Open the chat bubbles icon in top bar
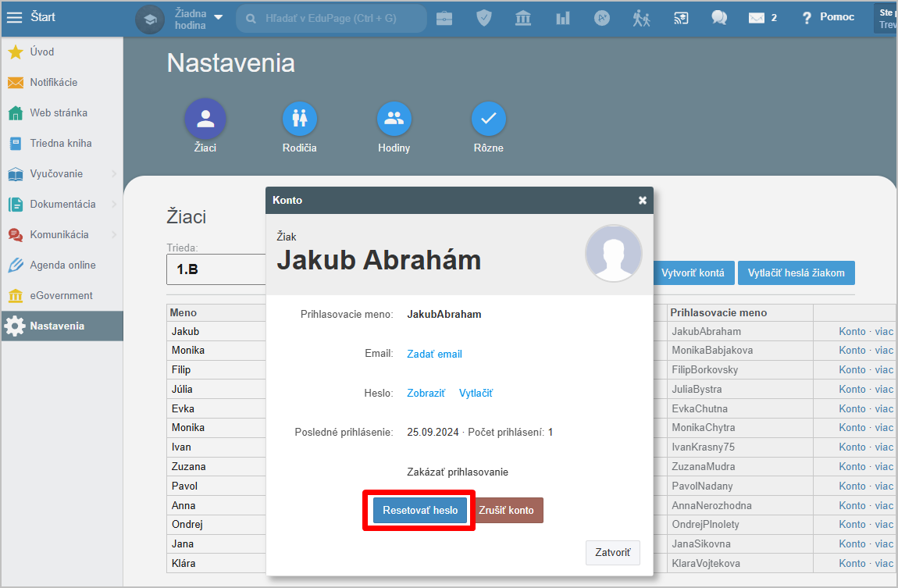The image size is (898, 588). point(719,18)
